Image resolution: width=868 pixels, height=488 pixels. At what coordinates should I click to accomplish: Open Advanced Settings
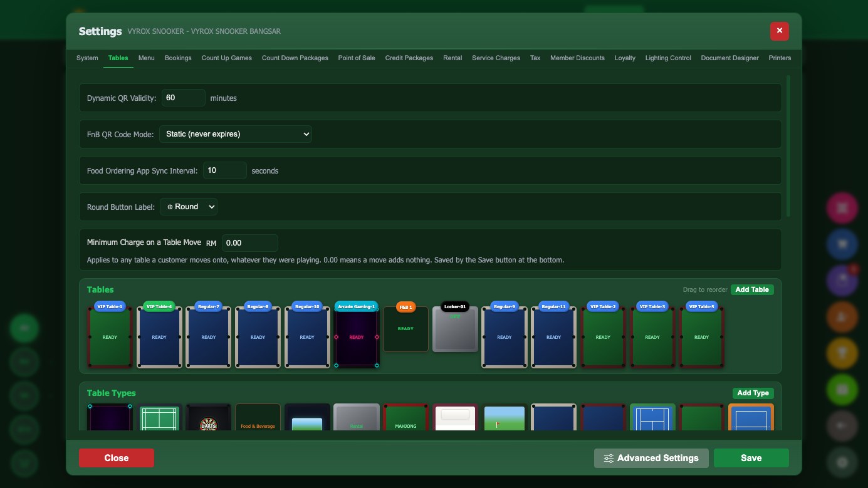click(x=651, y=458)
